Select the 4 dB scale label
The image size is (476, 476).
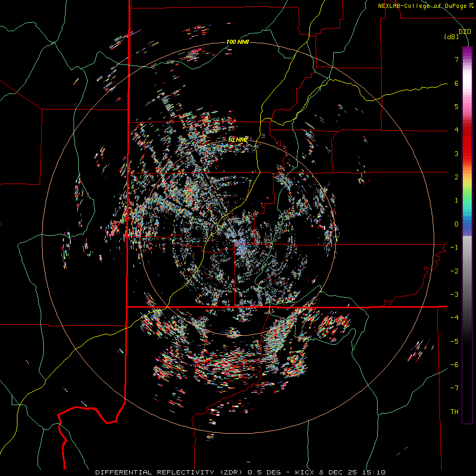pyautogui.click(x=456, y=130)
